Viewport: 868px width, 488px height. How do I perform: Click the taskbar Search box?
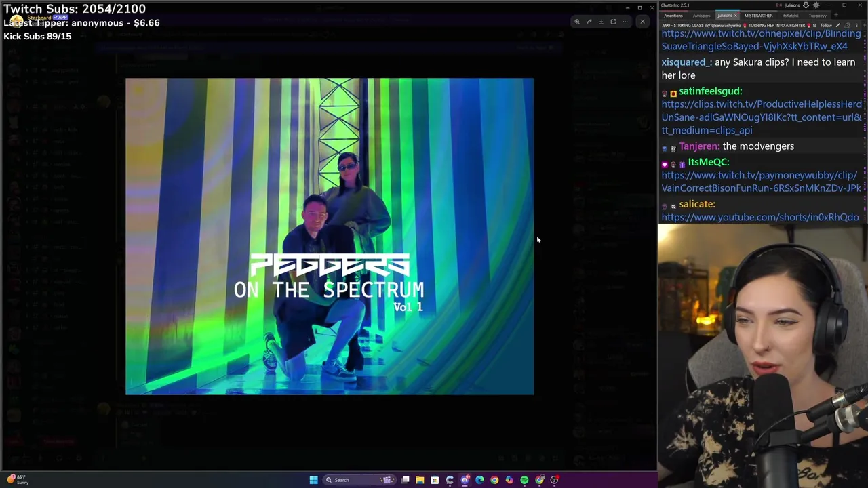pos(359,480)
